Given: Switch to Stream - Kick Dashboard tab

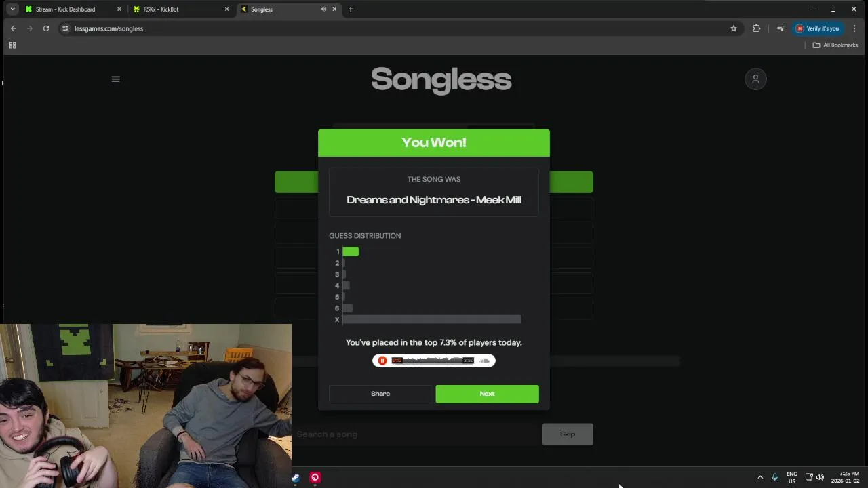Looking at the screenshot, I should pyautogui.click(x=66, y=9).
